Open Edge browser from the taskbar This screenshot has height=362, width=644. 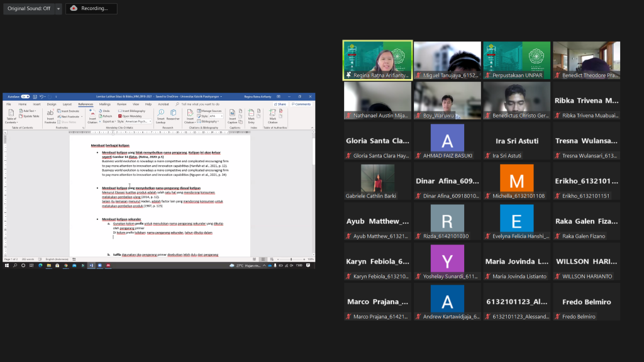(40, 266)
